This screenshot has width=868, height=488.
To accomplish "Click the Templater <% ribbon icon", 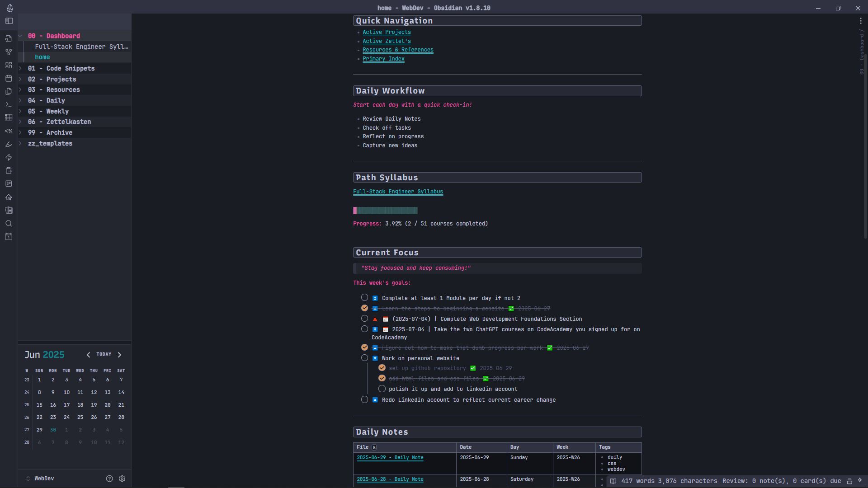I will [9, 131].
